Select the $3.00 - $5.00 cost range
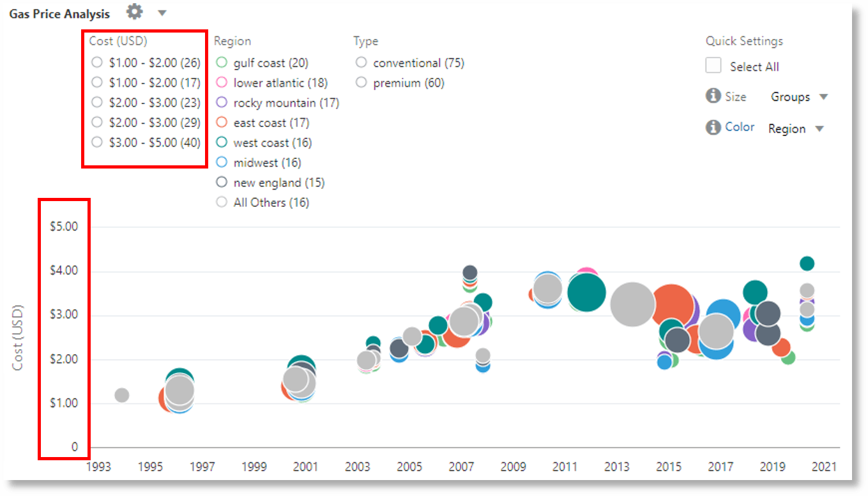 [96, 142]
